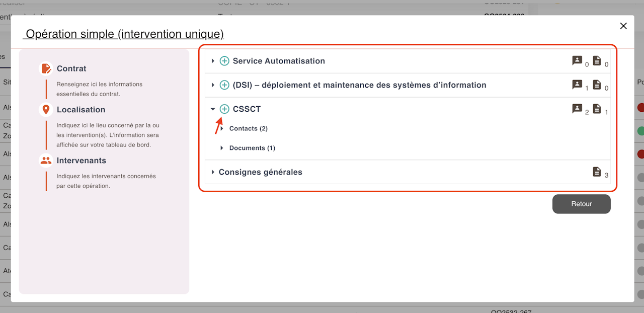Image resolution: width=644 pixels, height=313 pixels.
Task: Expand Documents (1) under CSSCT
Action: (x=222, y=148)
